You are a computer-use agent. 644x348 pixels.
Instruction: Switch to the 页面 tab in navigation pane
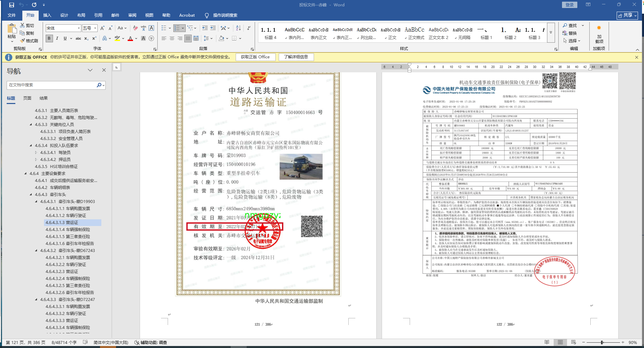(27, 98)
